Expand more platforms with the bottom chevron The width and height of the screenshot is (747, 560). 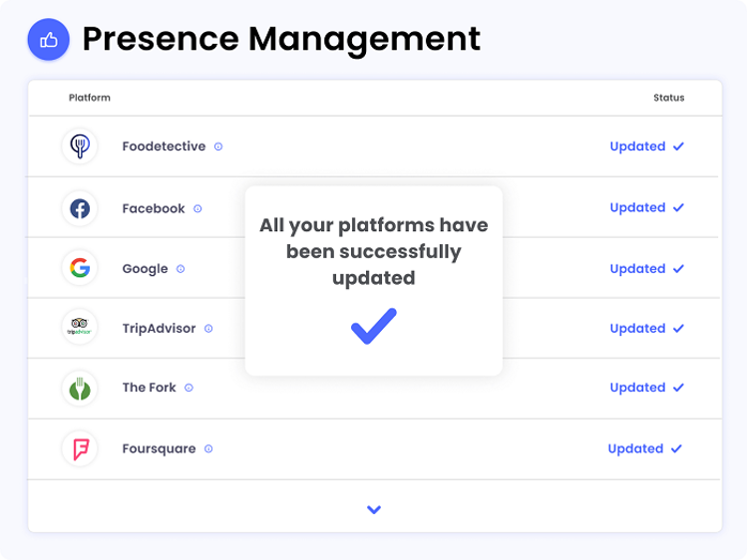click(374, 509)
